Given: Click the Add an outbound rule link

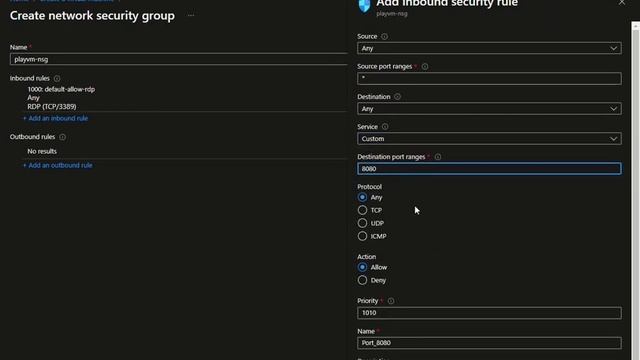Looking at the screenshot, I should [58, 165].
